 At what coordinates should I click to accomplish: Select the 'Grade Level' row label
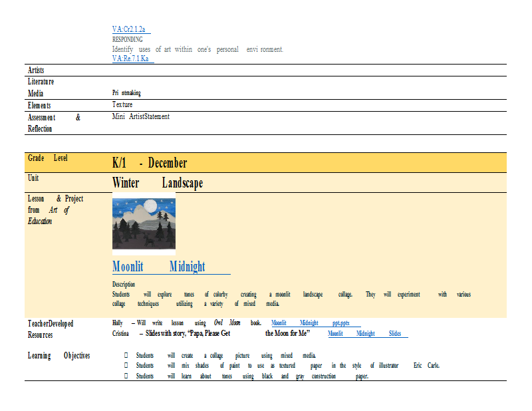click(48, 158)
